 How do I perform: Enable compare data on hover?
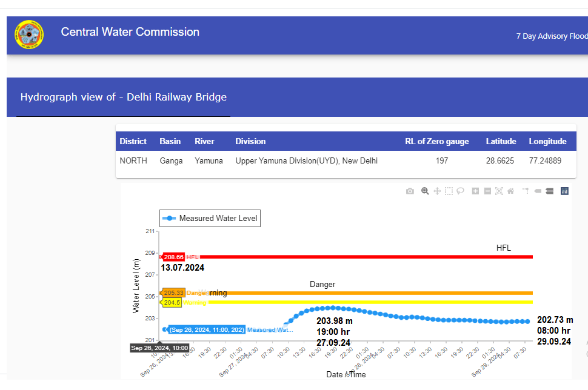(549, 191)
